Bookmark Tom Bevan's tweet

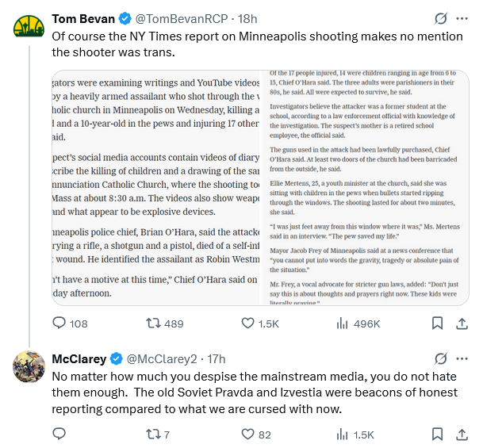click(x=437, y=323)
